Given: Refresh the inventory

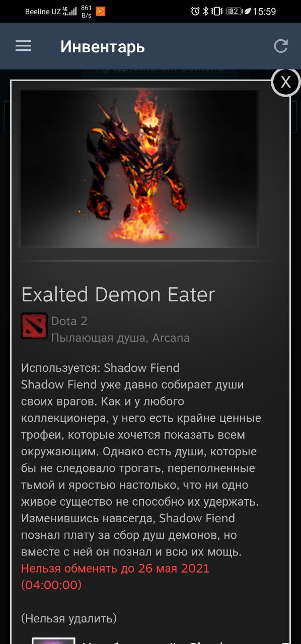Looking at the screenshot, I should click(x=280, y=46).
